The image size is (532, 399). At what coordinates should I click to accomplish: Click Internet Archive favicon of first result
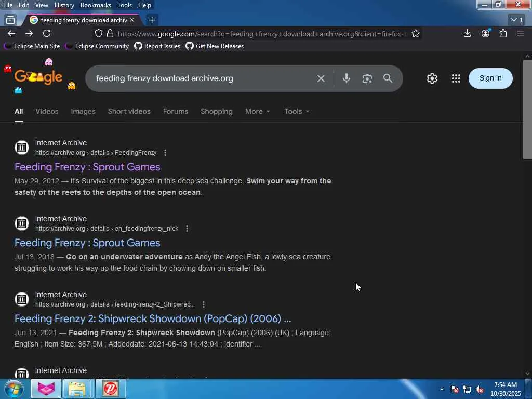[22, 148]
